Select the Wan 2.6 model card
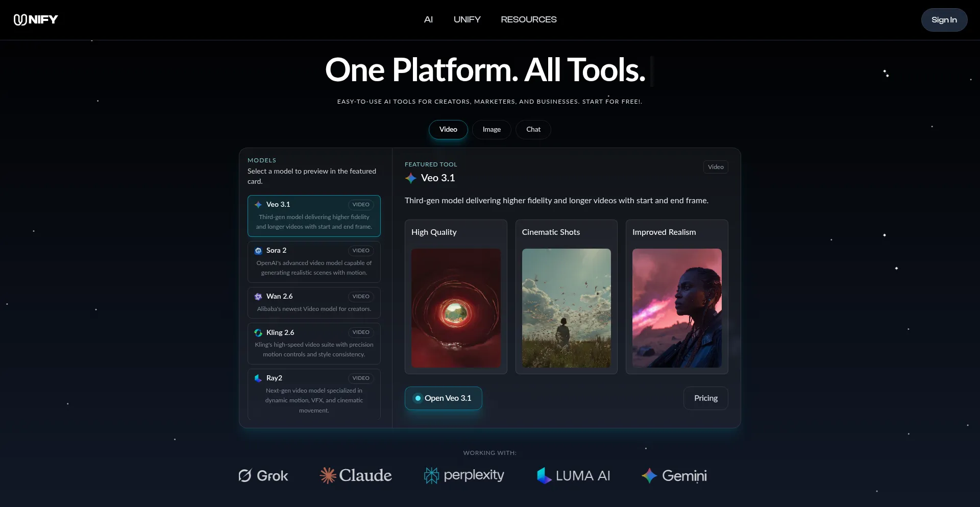This screenshot has height=507, width=980. 314,302
